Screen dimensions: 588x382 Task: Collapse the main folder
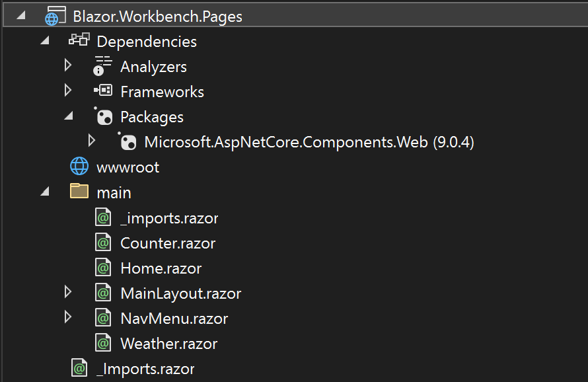(45, 192)
